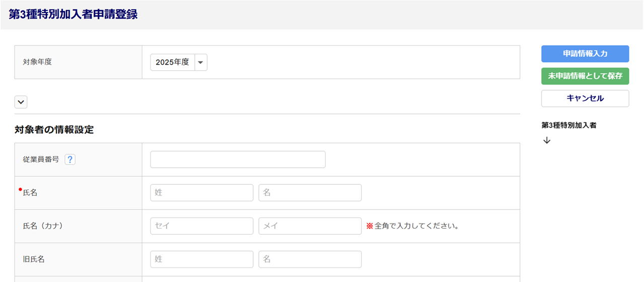This screenshot has width=644, height=282.
Task: Click the 氏名（カナ） row label
Action: click(x=43, y=226)
